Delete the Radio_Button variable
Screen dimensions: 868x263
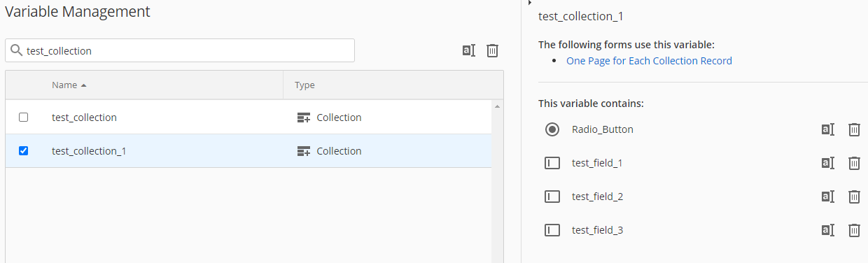[x=854, y=129]
